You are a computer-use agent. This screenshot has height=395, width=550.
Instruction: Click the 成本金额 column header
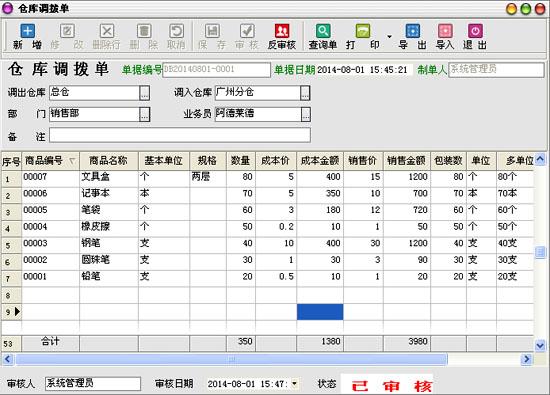point(320,161)
